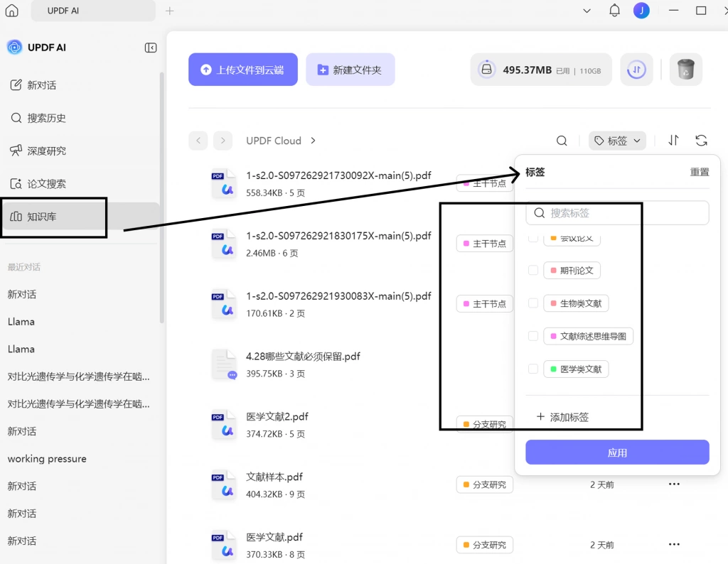Open file 医学文献.pdf
This screenshot has height=564, width=728.
pos(274,537)
